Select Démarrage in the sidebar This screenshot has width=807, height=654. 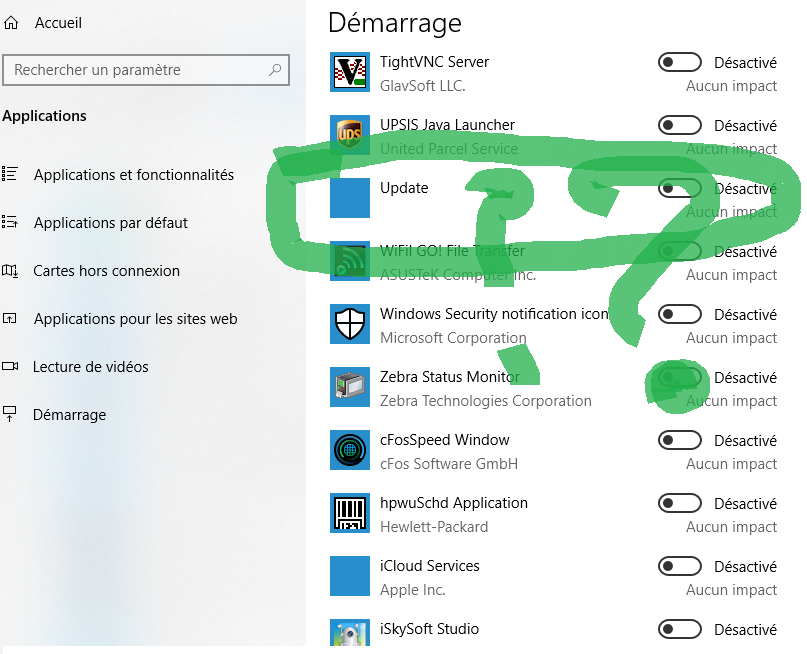pos(69,415)
